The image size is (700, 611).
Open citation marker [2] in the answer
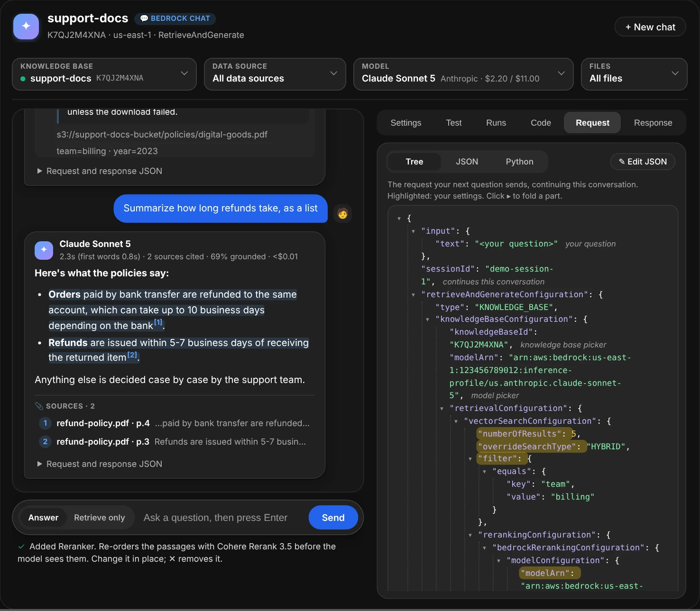(132, 355)
